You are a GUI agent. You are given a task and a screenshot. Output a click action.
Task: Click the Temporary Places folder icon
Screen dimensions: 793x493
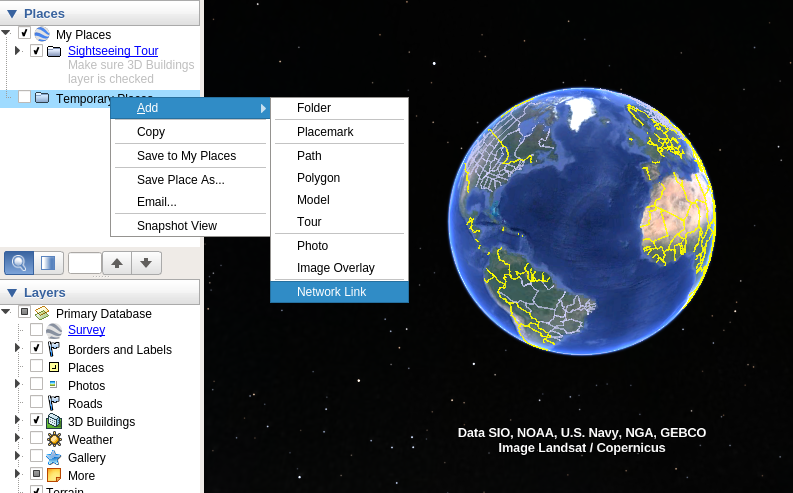(42, 98)
